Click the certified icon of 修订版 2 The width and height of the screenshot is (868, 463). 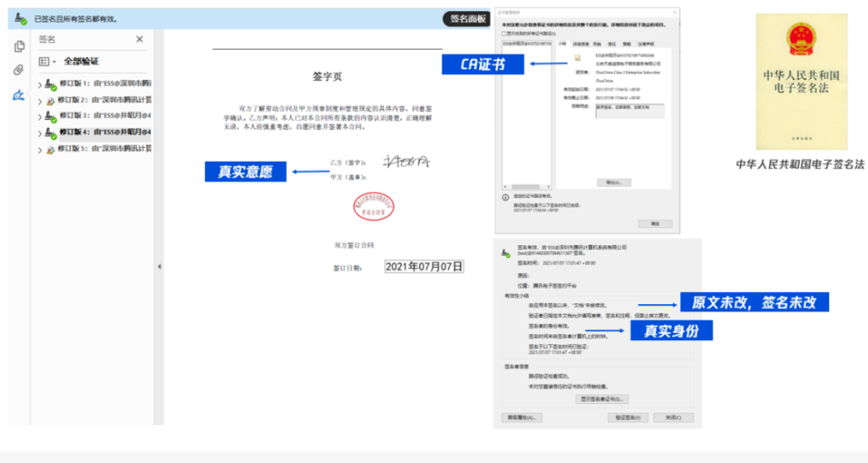(50, 101)
